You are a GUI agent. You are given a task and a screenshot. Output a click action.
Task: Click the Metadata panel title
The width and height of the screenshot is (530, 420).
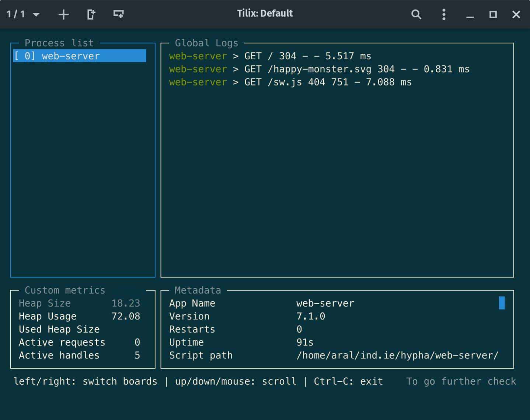[x=198, y=290]
